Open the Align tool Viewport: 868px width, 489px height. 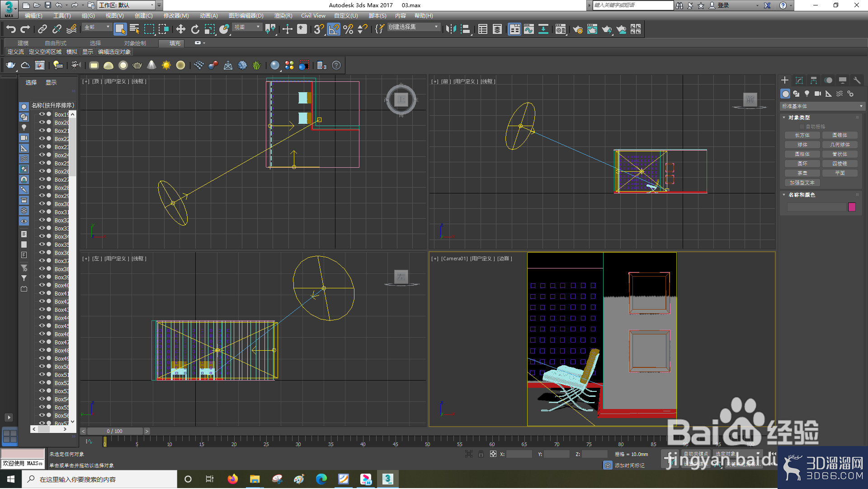tap(466, 29)
